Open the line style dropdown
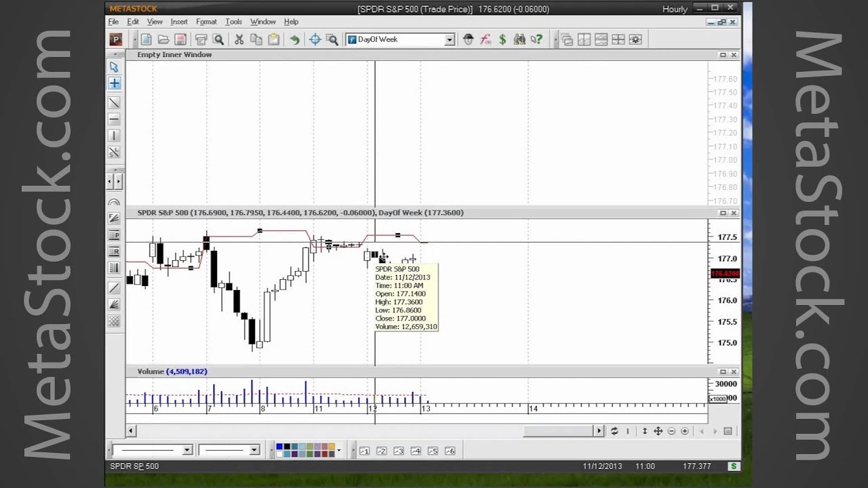 coord(187,450)
